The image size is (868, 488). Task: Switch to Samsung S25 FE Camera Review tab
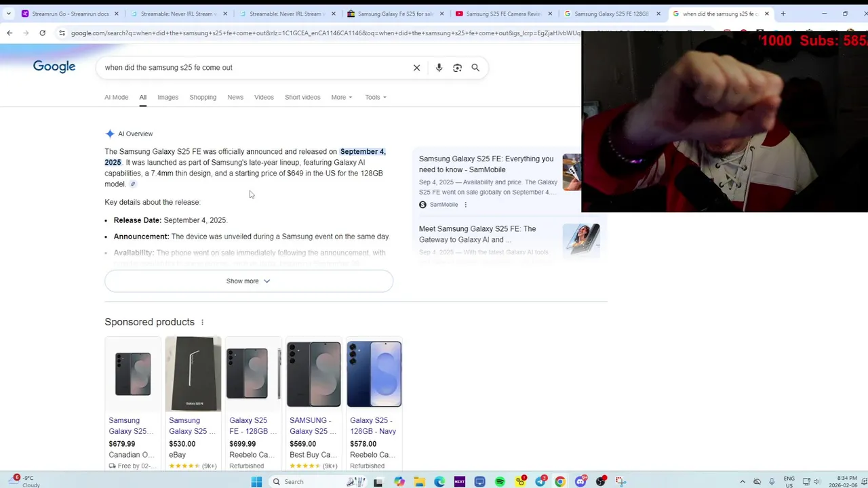point(504,14)
